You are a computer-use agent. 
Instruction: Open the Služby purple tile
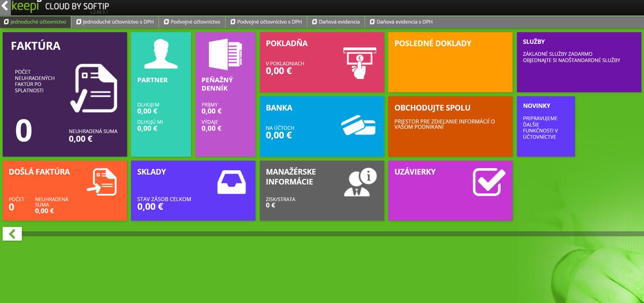(578, 62)
